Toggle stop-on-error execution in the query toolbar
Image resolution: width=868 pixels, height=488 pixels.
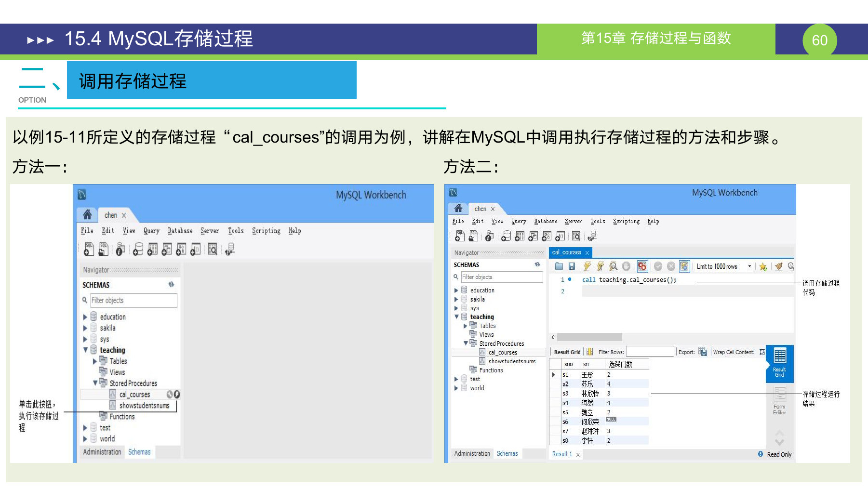click(x=642, y=266)
